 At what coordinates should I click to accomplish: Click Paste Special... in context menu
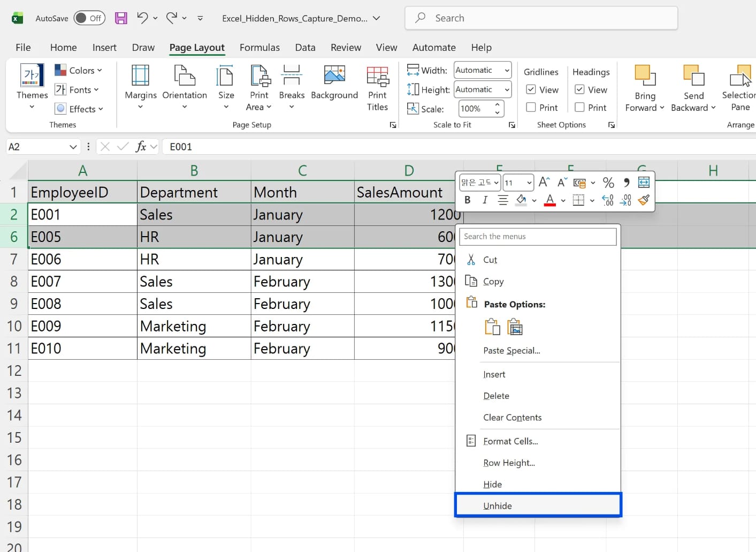pos(511,351)
